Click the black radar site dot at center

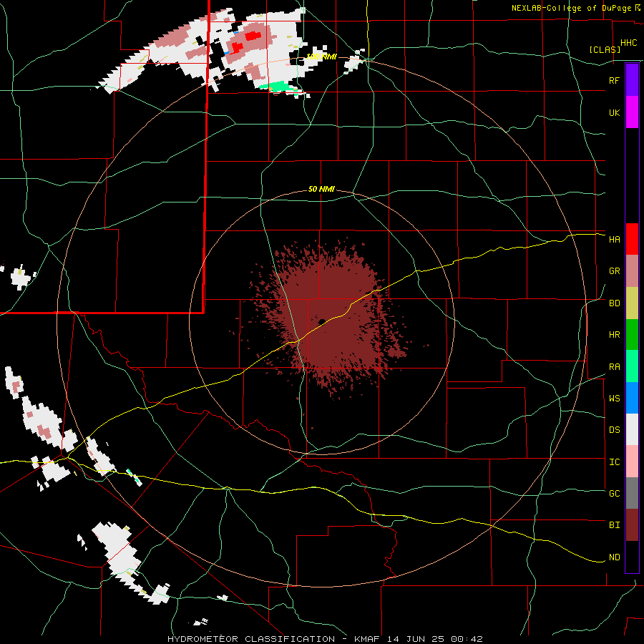pos(321,321)
